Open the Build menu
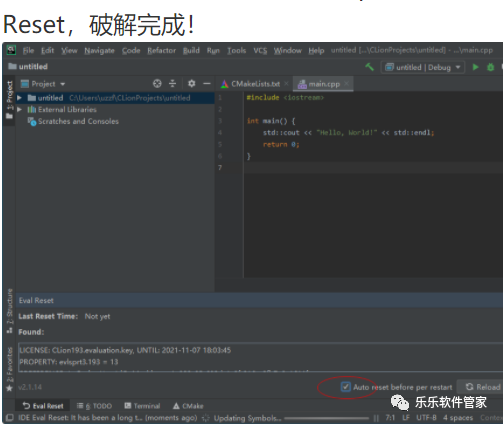503x425 pixels. tap(191, 50)
